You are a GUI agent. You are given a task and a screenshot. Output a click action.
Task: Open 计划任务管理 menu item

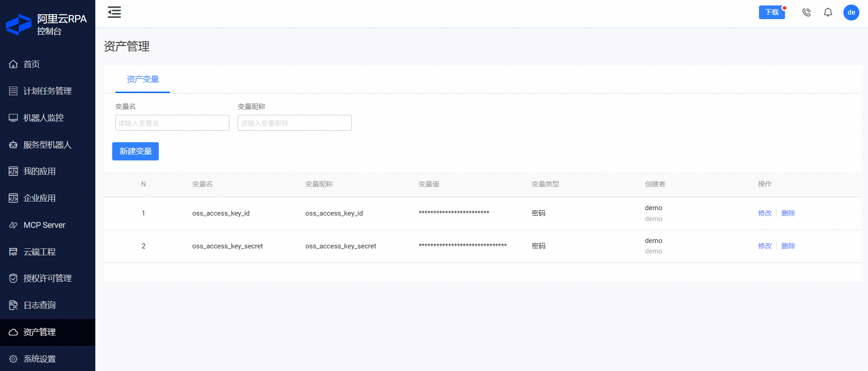pos(47,91)
